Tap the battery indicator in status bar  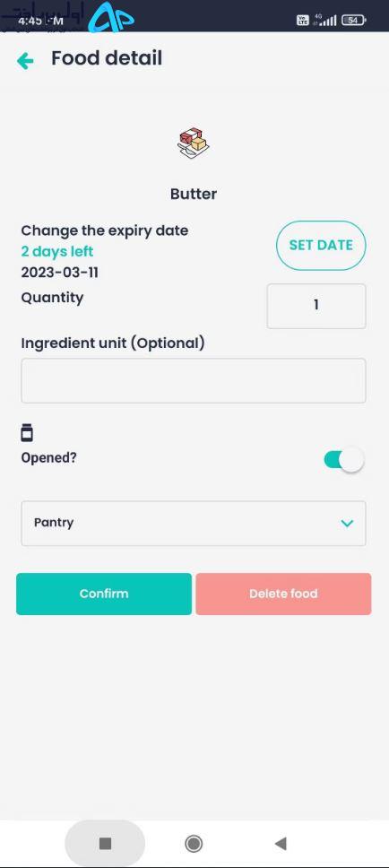(x=353, y=21)
